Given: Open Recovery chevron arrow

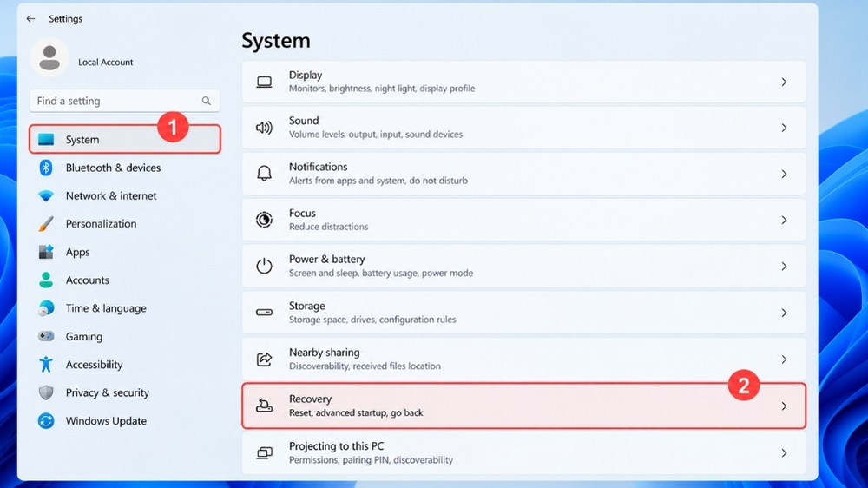Looking at the screenshot, I should tap(784, 406).
